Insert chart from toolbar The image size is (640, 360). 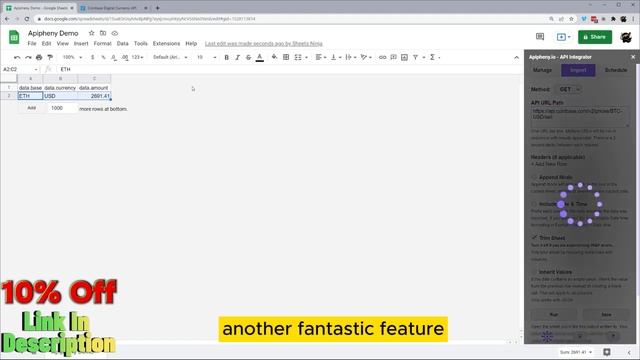pos(404,58)
